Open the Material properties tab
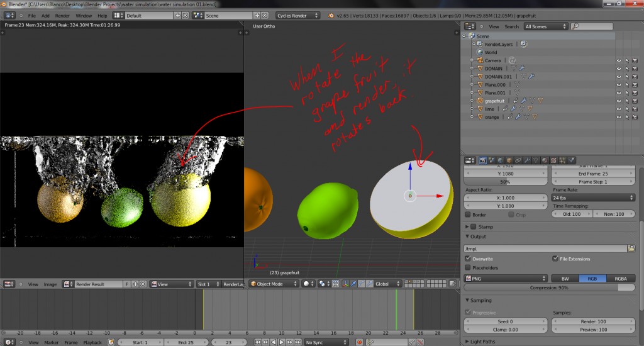The width and height of the screenshot is (644, 346). coord(545,160)
